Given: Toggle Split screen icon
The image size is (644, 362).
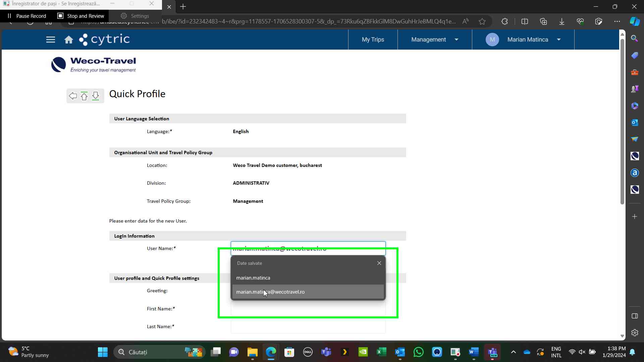Looking at the screenshot, I should 525,21.
